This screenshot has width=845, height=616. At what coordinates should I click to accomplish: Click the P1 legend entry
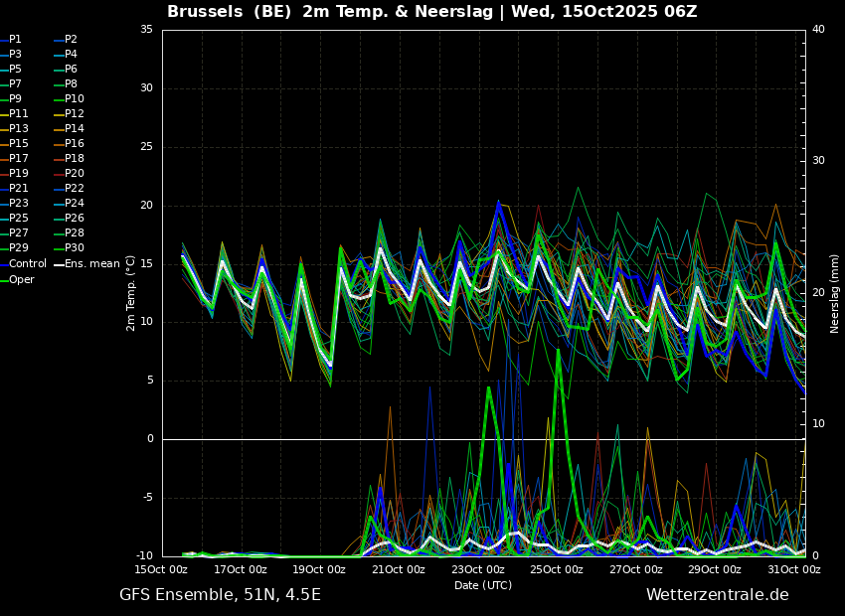pyautogui.click(x=11, y=40)
